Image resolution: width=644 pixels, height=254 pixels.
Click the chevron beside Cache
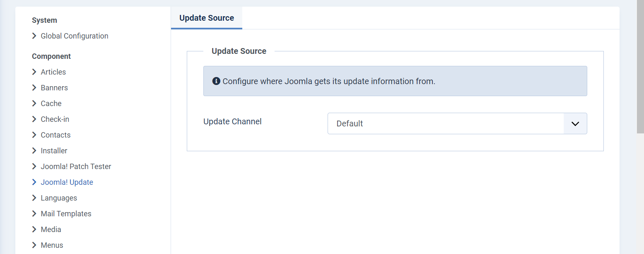(34, 104)
